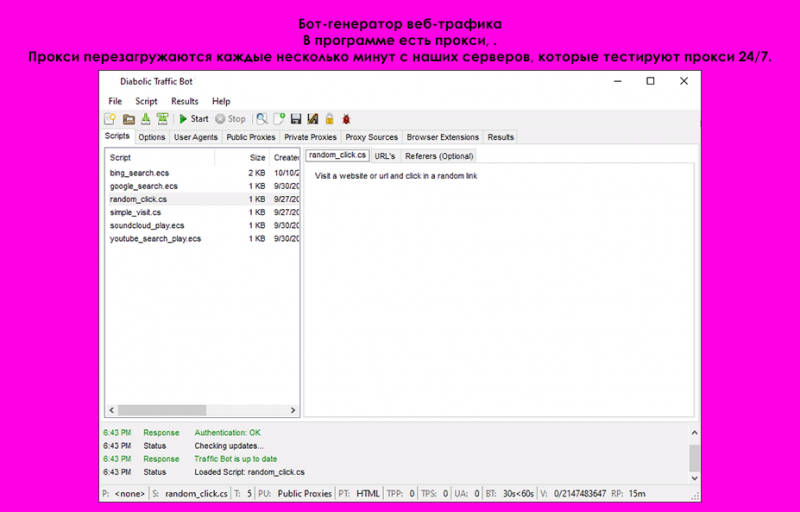The image size is (800, 512).
Task: Switch to the main Results tab
Action: (x=501, y=137)
